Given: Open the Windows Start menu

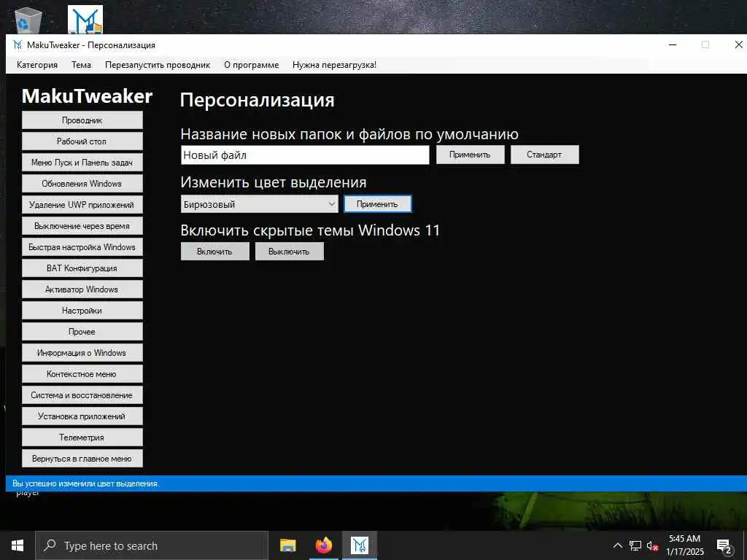Looking at the screenshot, I should [18, 545].
